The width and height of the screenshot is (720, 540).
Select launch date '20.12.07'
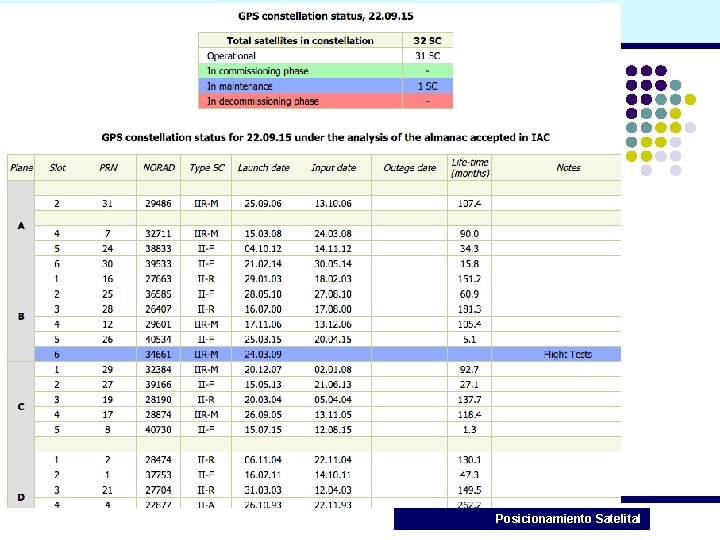coord(263,370)
